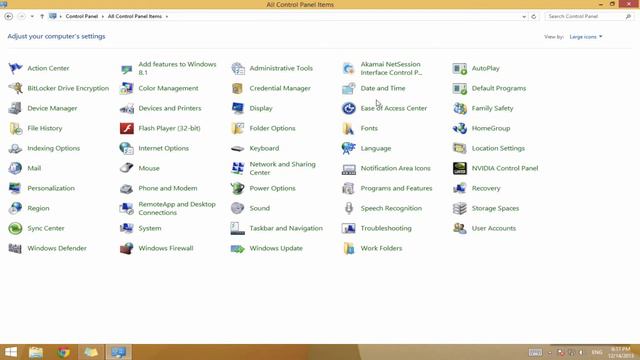The image size is (640, 360).
Task: Open the Windows Start button
Action: click(x=11, y=352)
